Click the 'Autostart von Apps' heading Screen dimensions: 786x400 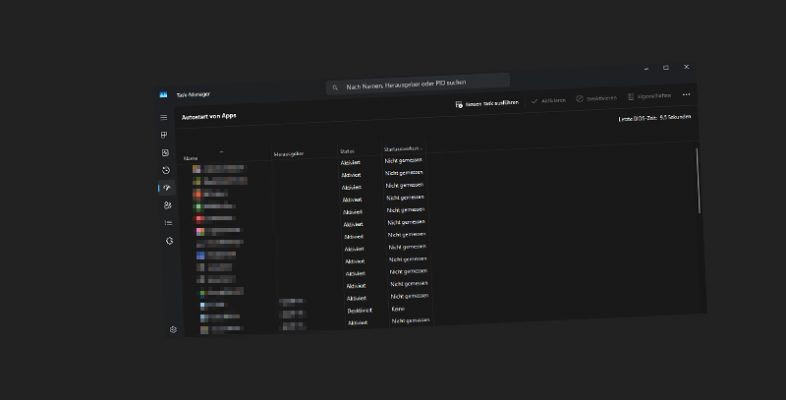click(209, 116)
